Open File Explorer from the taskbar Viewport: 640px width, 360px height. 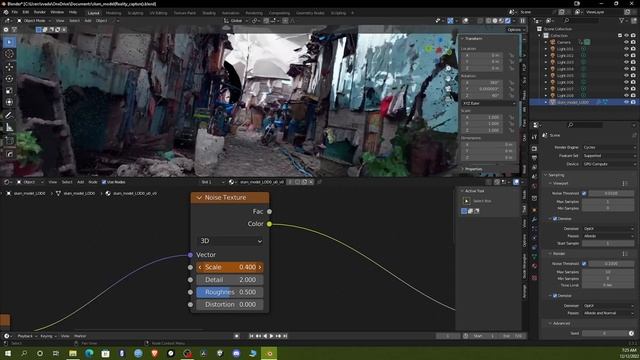point(73,353)
